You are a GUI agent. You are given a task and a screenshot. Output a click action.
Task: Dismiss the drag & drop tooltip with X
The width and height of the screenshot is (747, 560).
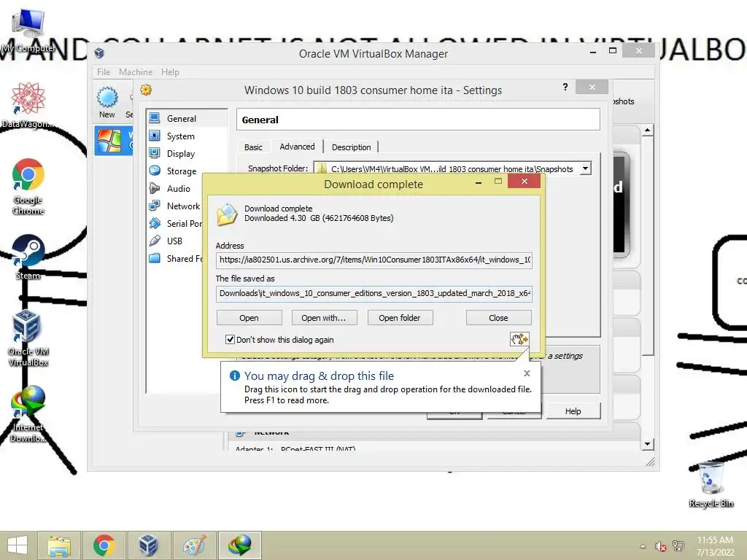pos(527,373)
